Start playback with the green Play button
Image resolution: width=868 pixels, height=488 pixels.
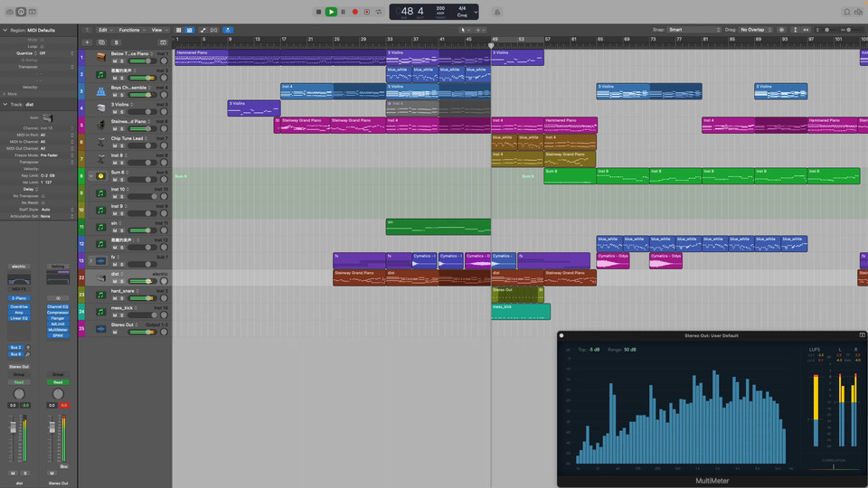tap(331, 12)
